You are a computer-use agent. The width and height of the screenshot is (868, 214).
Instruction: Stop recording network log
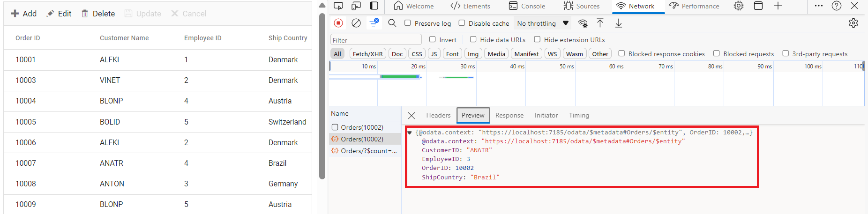click(338, 23)
